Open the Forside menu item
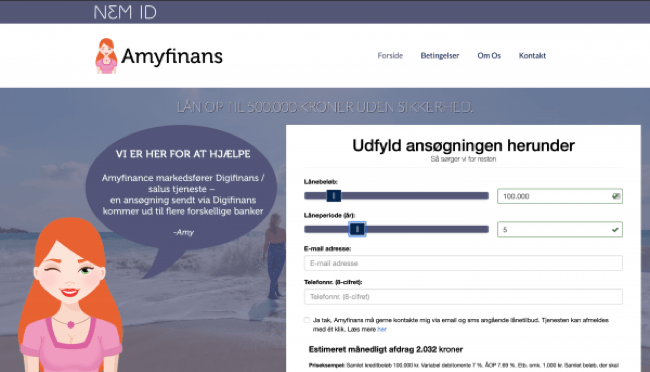Viewport: 650px width, 372px height. [x=390, y=56]
